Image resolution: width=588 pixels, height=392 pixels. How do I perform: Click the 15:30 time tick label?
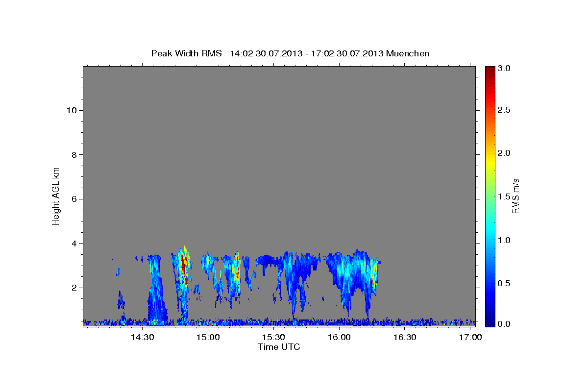[273, 338]
